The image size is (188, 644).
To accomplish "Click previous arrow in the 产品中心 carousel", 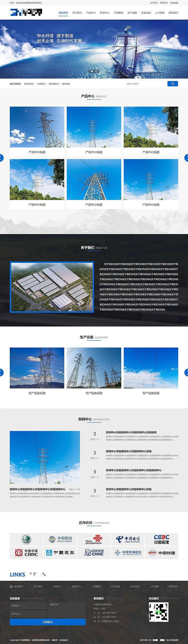I will coord(1,158).
